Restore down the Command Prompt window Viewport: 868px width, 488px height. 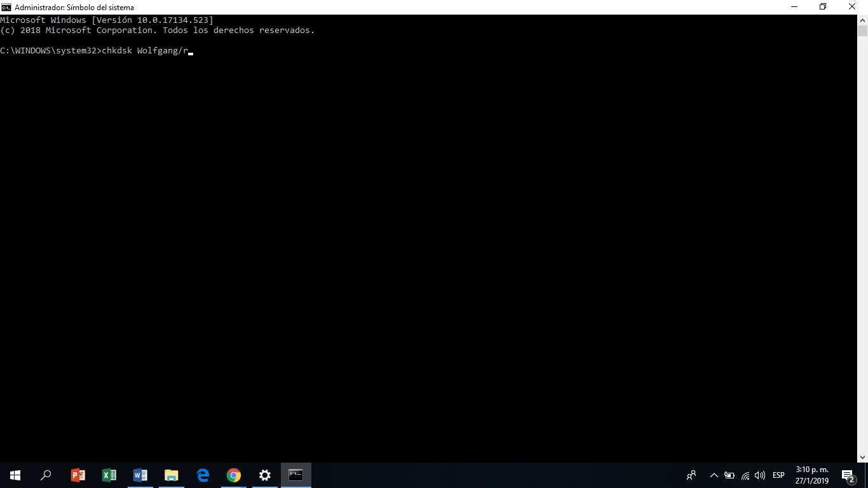pyautogui.click(x=824, y=7)
